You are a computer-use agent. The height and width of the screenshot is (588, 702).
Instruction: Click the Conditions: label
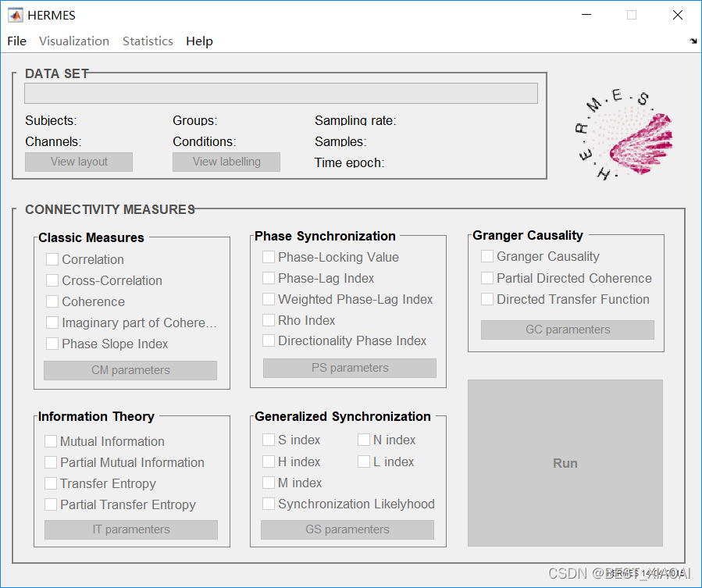[205, 141]
